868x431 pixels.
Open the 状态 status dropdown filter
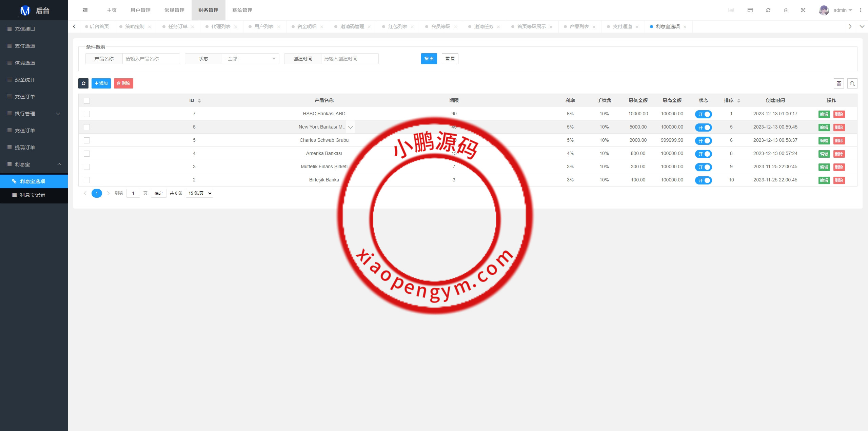coord(250,59)
